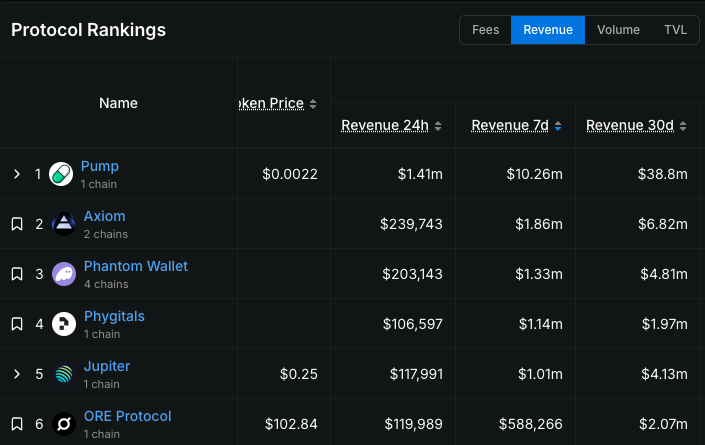The width and height of the screenshot is (705, 445).
Task: Switch to the TVL tab
Action: coord(675,30)
